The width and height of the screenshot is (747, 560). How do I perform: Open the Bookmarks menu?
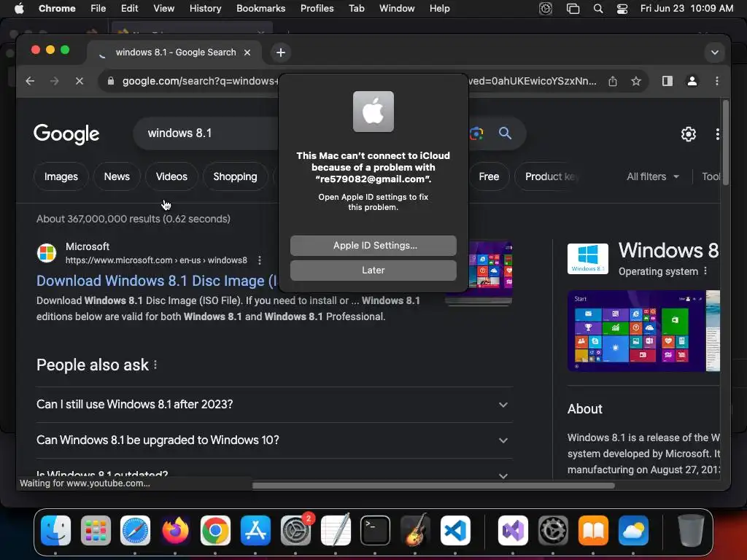point(260,9)
